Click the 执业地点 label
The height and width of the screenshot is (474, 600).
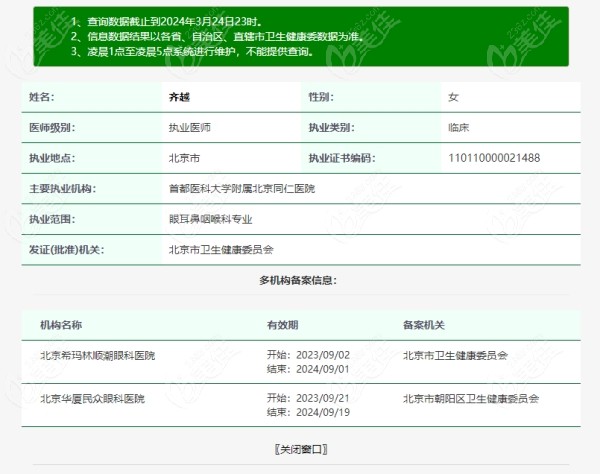[52, 158]
